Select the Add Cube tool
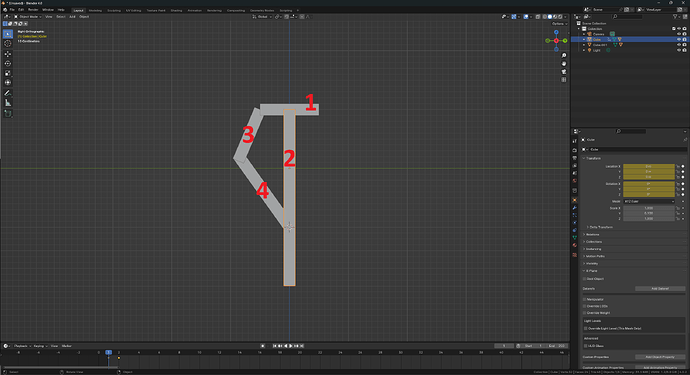 7,113
